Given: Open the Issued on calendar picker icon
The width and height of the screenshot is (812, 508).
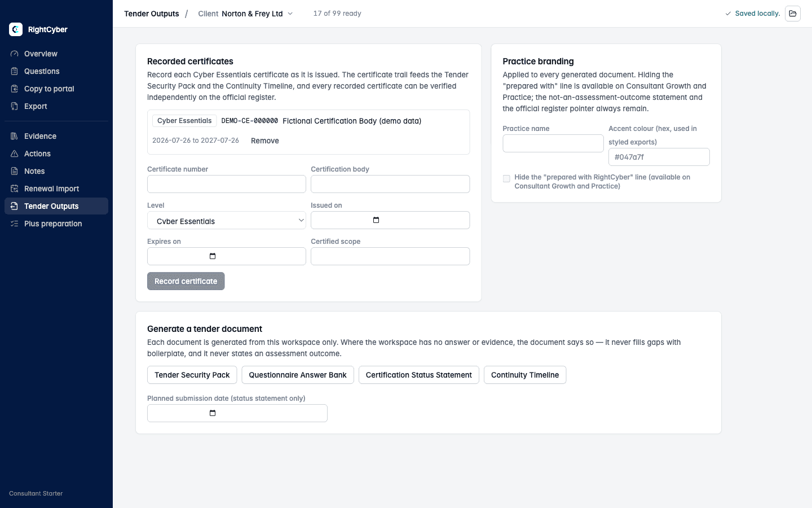Looking at the screenshot, I should 376,220.
